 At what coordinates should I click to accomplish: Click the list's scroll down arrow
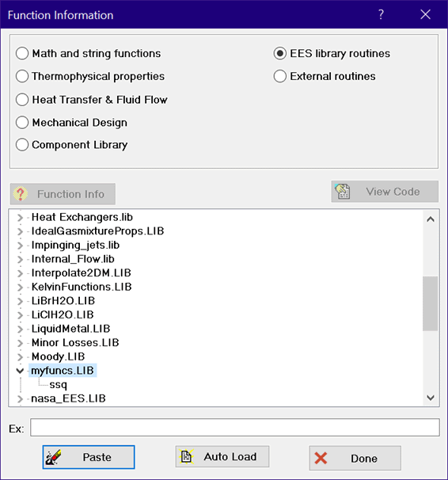[431, 398]
